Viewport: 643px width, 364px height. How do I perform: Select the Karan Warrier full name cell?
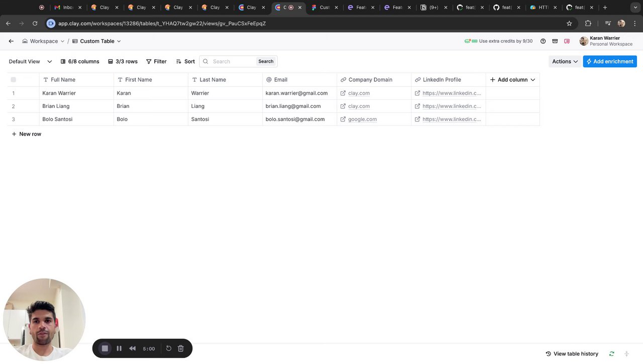click(x=76, y=93)
